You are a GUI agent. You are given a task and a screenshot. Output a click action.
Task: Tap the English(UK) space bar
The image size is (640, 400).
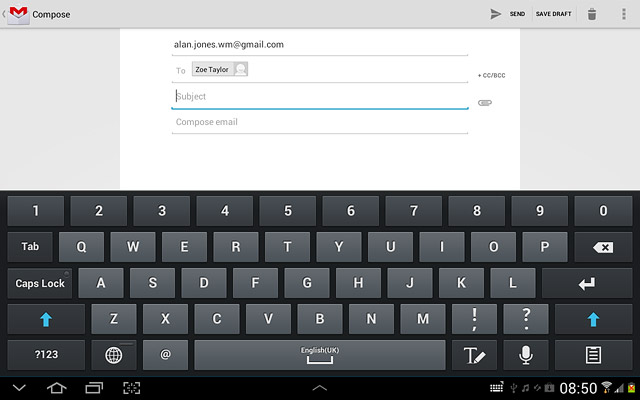click(320, 355)
